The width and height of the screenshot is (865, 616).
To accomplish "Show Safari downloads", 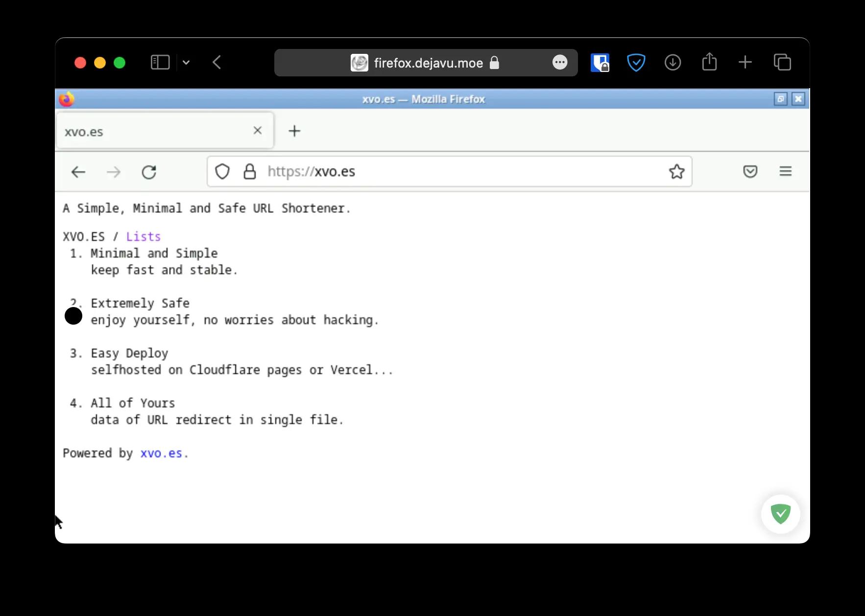I will (x=673, y=63).
